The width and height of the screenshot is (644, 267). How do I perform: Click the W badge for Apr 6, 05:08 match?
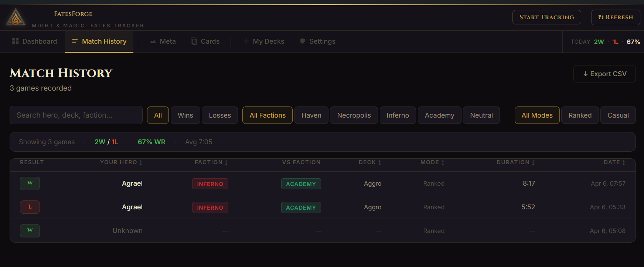[30, 230]
